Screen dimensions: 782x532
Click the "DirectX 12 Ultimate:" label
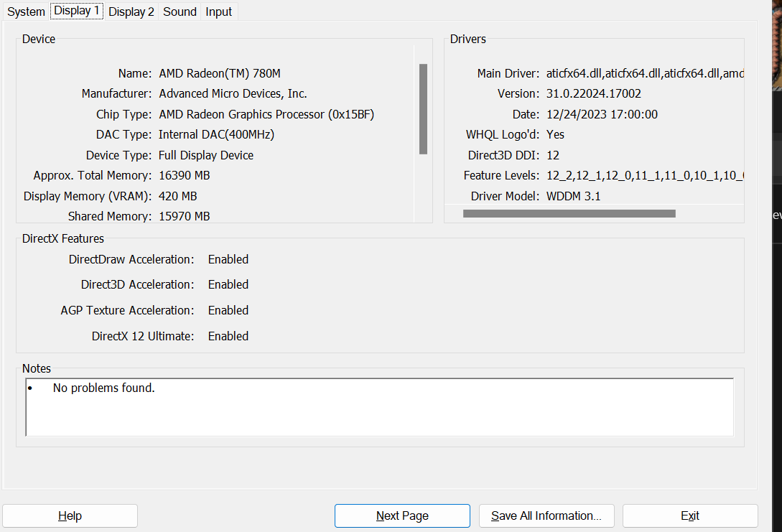click(x=143, y=336)
